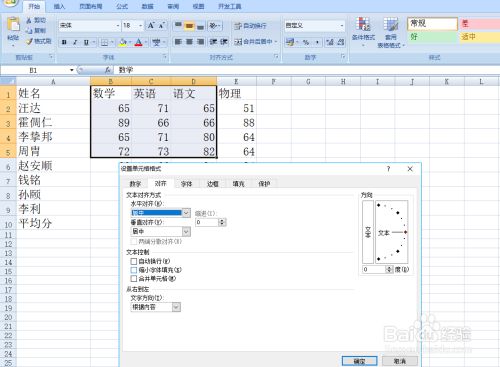
Task: Click the Bottom Align icon
Action: click(x=200, y=26)
